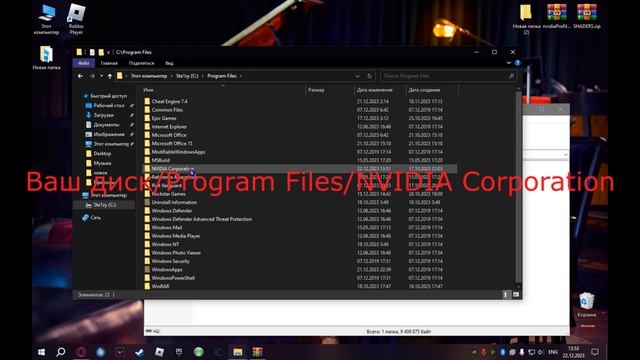Switch to details view layout button
This screenshot has height=360, width=640.
pos(506,295)
